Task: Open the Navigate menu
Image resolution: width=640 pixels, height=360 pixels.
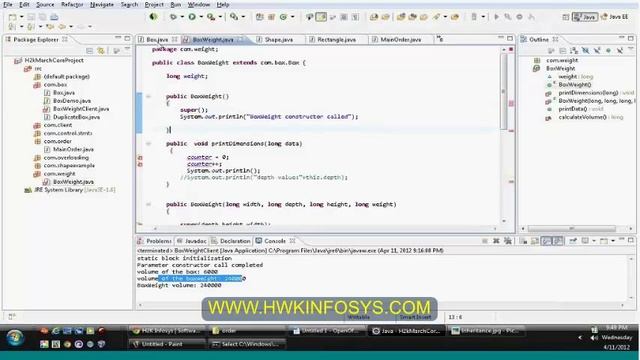Action: (102, 4)
